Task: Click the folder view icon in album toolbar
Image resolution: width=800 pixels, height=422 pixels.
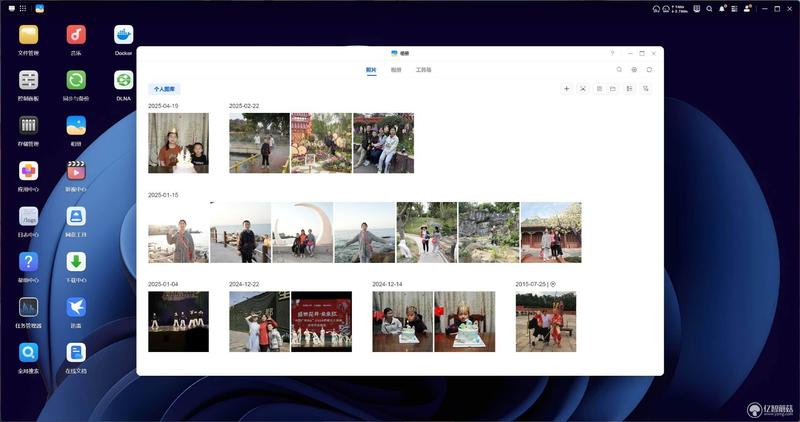Action: coord(613,89)
